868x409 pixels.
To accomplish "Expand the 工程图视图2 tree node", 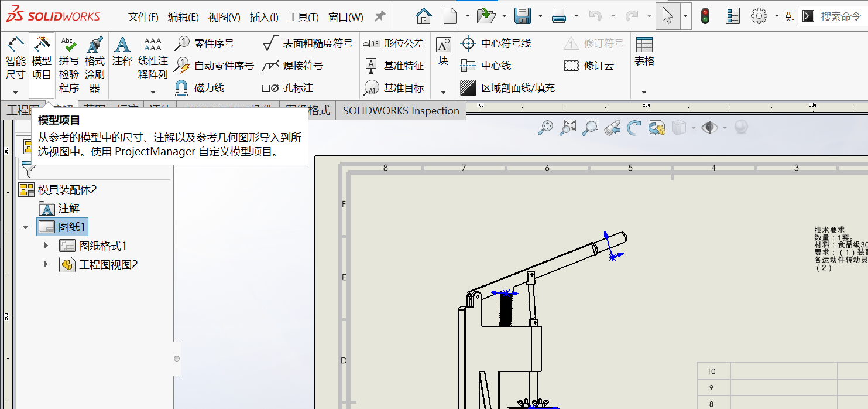I will tap(47, 264).
